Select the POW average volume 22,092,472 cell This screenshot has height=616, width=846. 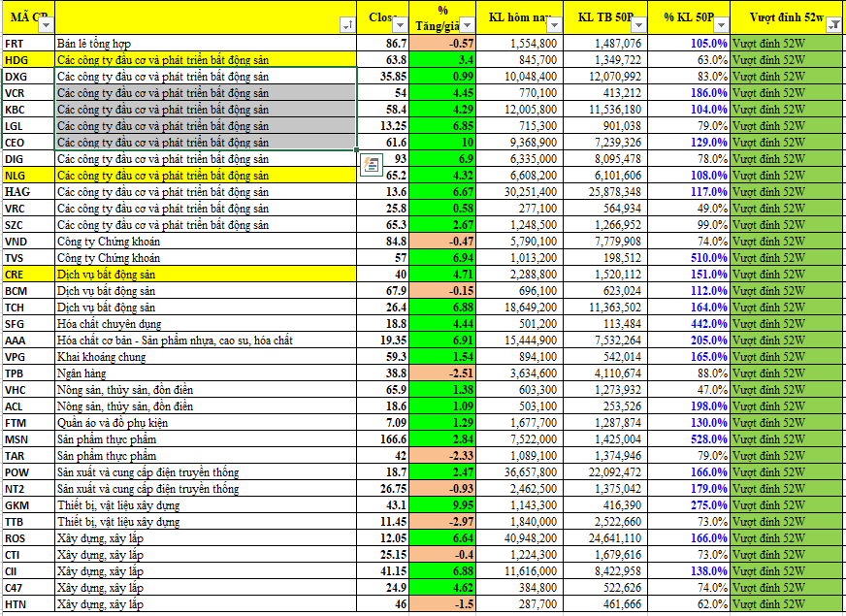coord(606,472)
